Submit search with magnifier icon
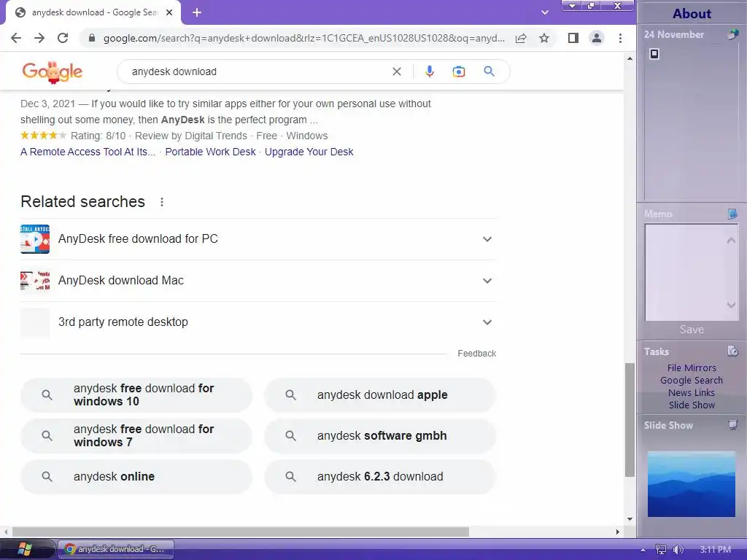 click(489, 71)
